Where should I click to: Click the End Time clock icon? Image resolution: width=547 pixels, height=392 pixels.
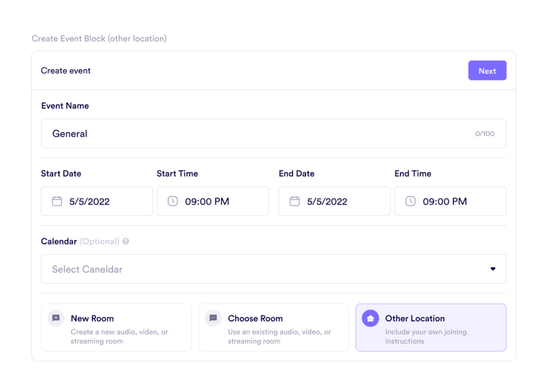click(x=411, y=201)
